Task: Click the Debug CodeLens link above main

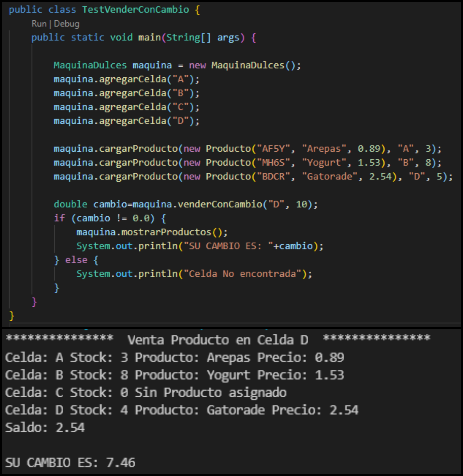Action: pyautogui.click(x=67, y=24)
